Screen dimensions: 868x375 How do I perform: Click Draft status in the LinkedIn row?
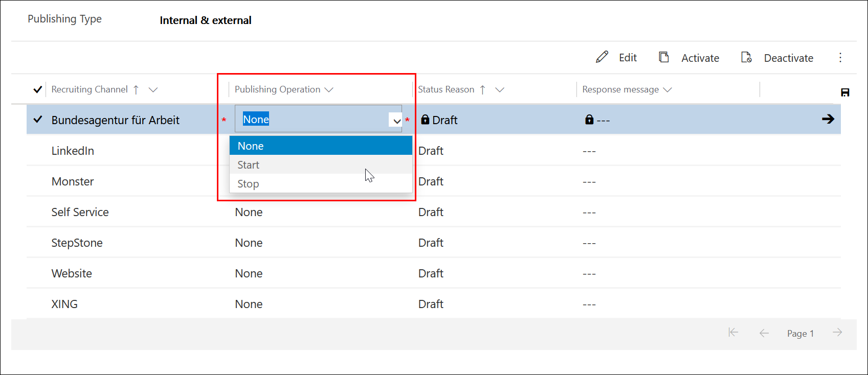431,151
